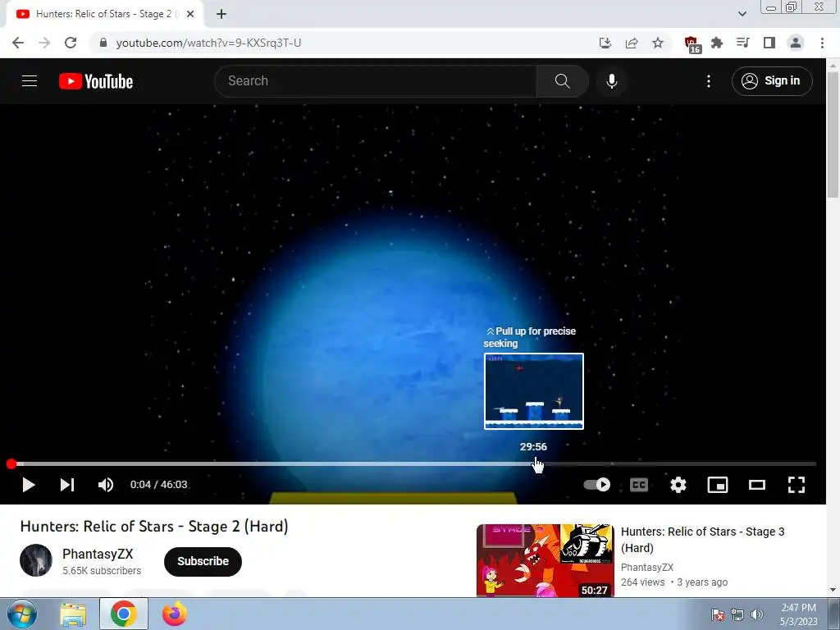
Task: Open the YouTube hamburger guide menu
Action: 30,81
